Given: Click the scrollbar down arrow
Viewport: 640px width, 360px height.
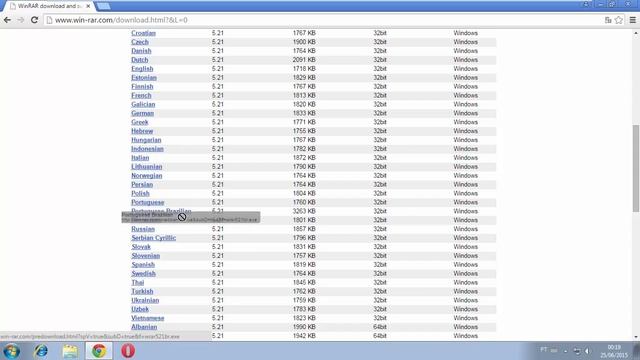Looking at the screenshot, I should [636, 337].
